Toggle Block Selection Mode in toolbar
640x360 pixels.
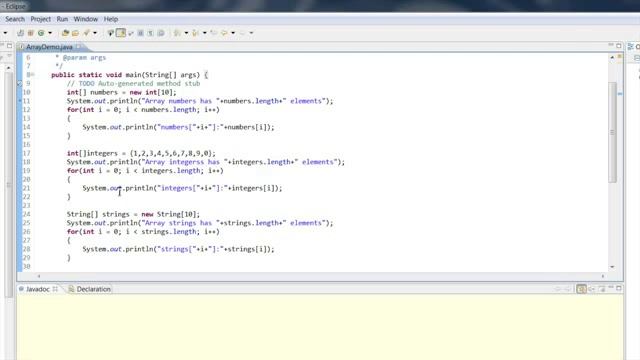tap(140, 33)
